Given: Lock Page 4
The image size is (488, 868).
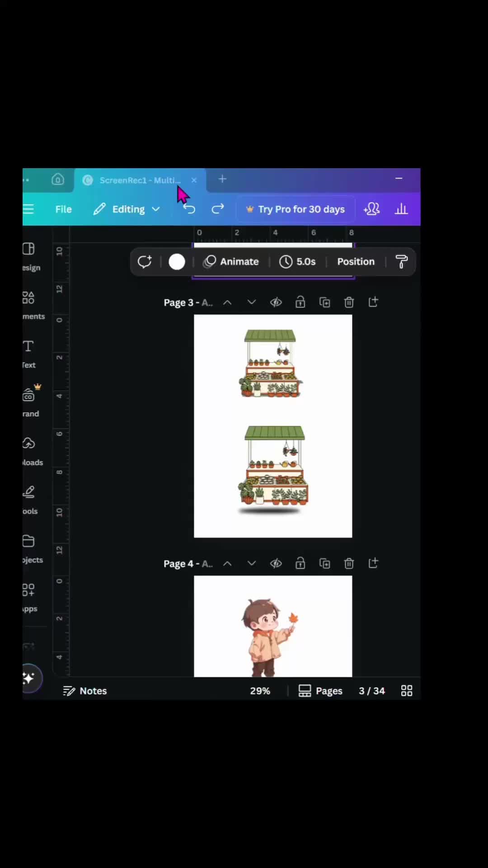Looking at the screenshot, I should [x=300, y=563].
